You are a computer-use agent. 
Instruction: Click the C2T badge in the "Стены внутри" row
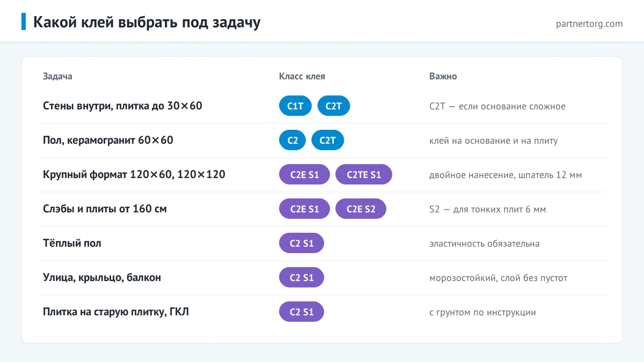tap(334, 106)
